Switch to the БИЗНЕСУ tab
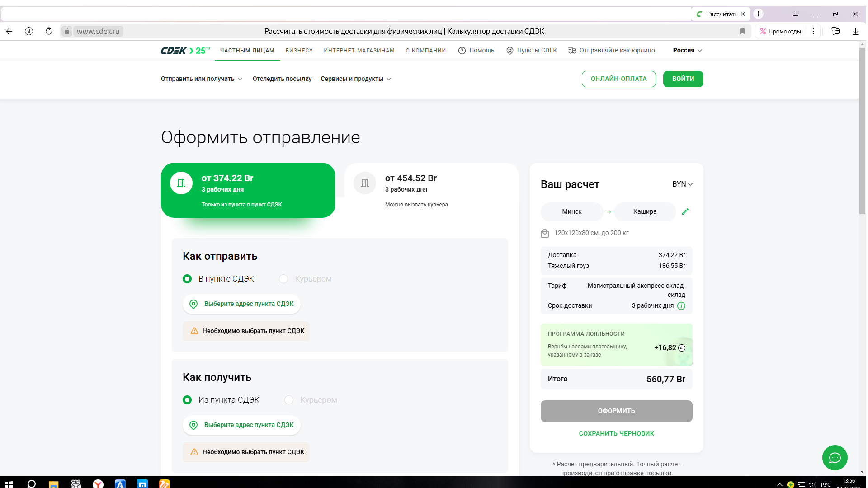 [299, 51]
